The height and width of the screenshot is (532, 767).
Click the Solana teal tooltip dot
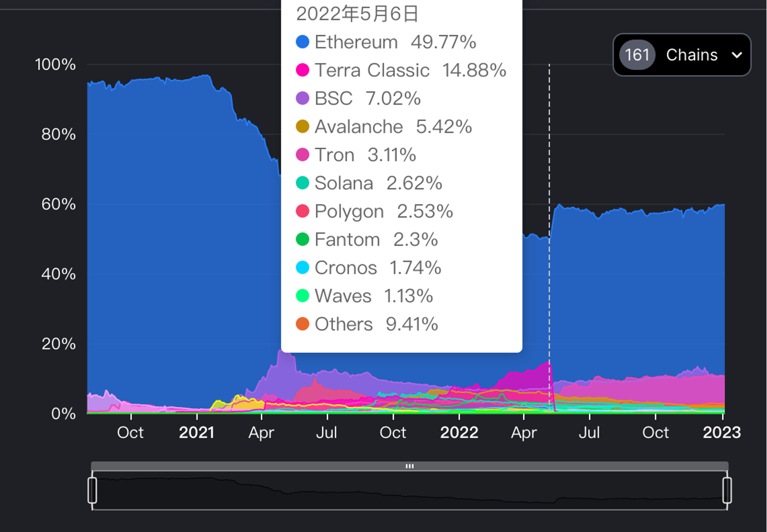303,183
